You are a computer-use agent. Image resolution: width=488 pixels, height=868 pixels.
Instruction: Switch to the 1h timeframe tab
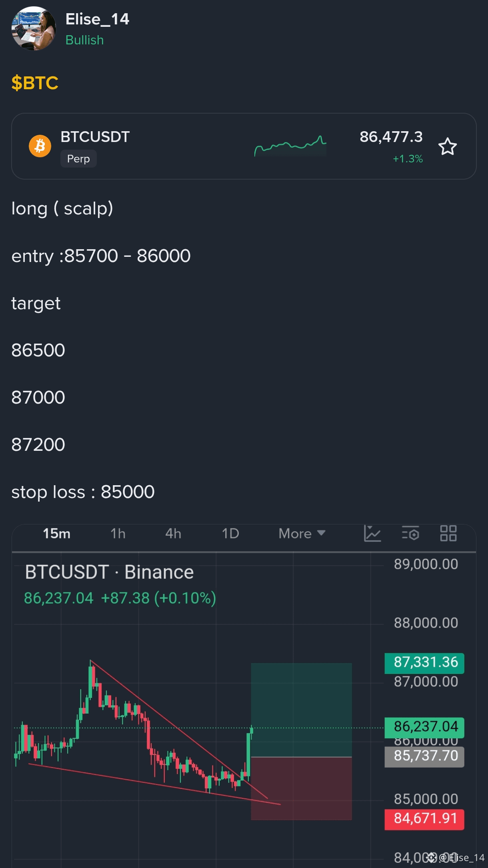coord(118,534)
